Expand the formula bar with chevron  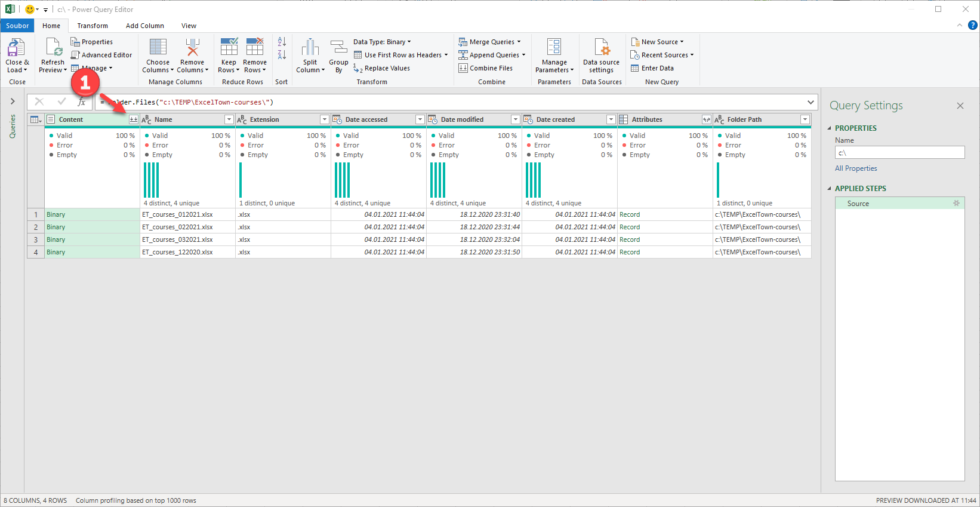(x=810, y=102)
